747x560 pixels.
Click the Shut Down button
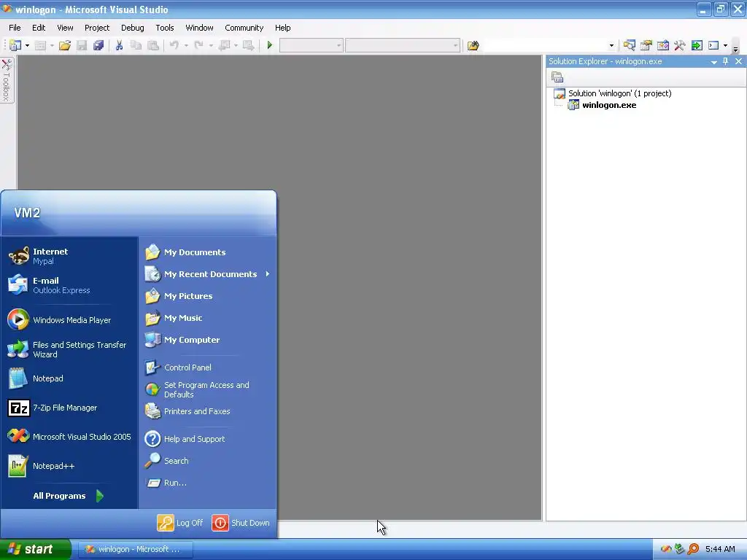241,523
